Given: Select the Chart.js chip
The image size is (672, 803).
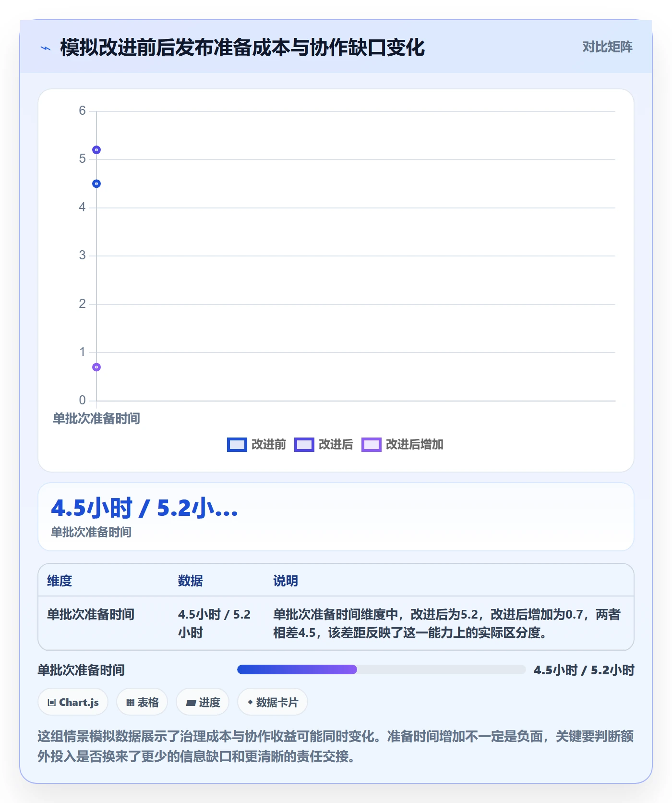Looking at the screenshot, I should (73, 702).
